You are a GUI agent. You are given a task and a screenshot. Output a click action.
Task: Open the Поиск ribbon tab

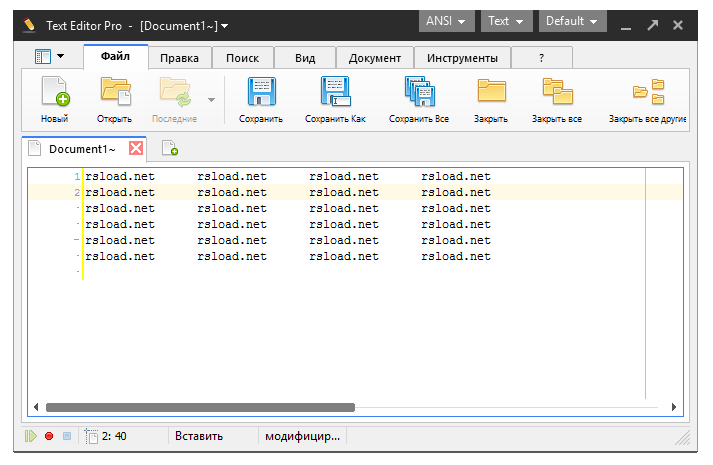click(243, 58)
